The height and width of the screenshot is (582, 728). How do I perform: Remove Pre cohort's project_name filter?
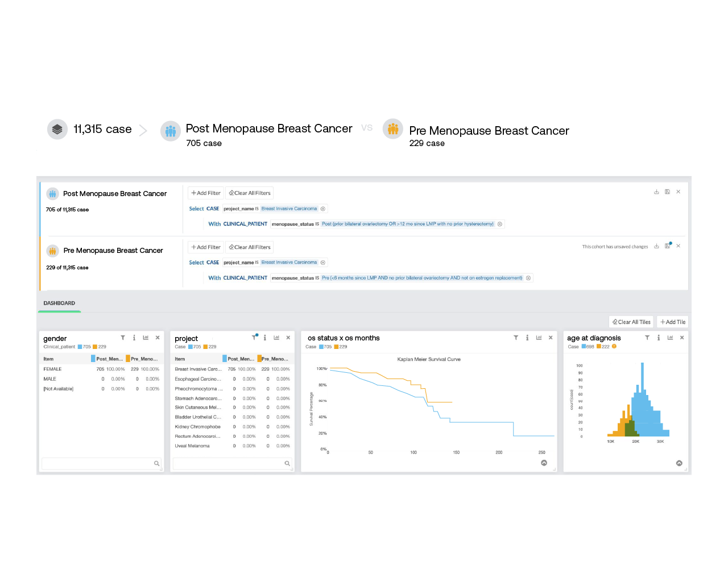[323, 263]
